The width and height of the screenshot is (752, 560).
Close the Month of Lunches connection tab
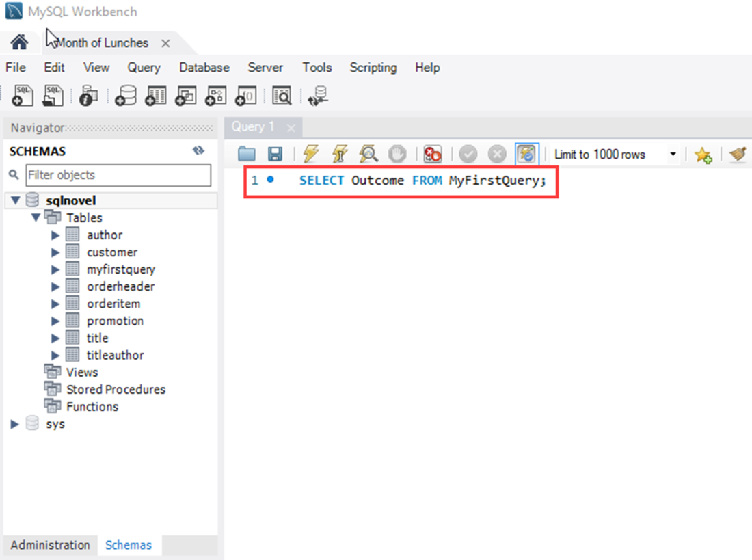166,43
